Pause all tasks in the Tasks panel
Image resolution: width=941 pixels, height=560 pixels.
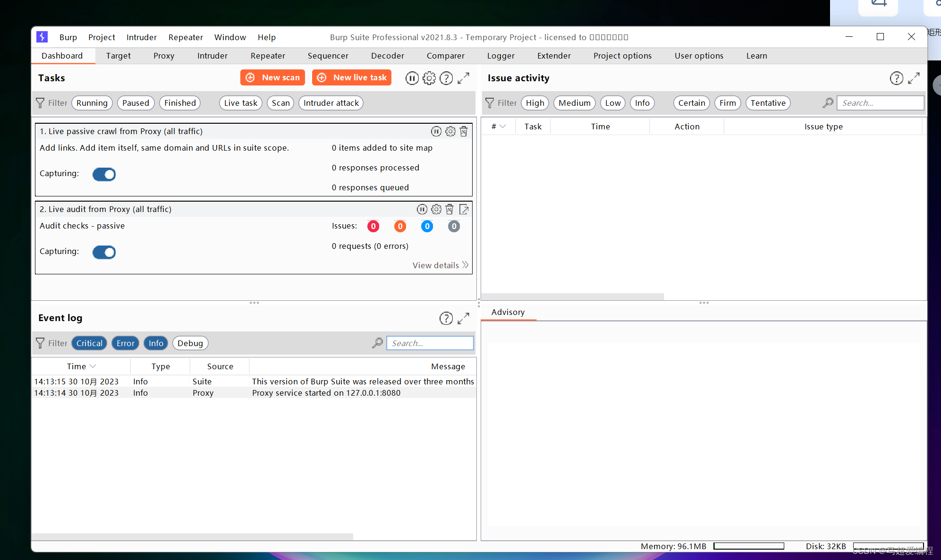412,78
